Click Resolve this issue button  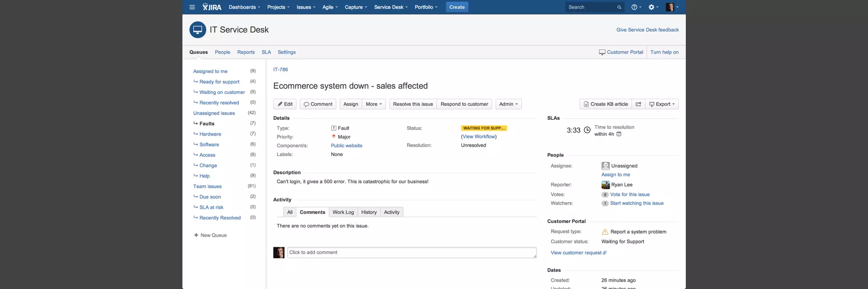tap(413, 104)
